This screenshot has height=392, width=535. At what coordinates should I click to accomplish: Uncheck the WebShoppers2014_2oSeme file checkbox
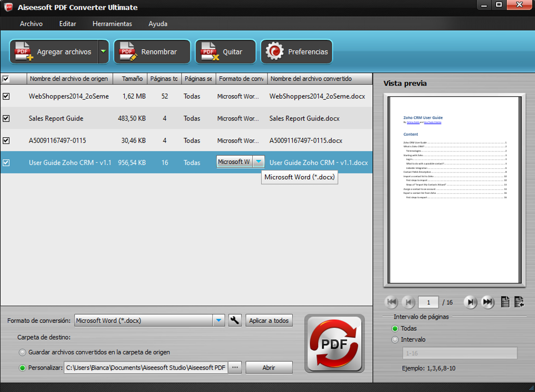pos(6,96)
